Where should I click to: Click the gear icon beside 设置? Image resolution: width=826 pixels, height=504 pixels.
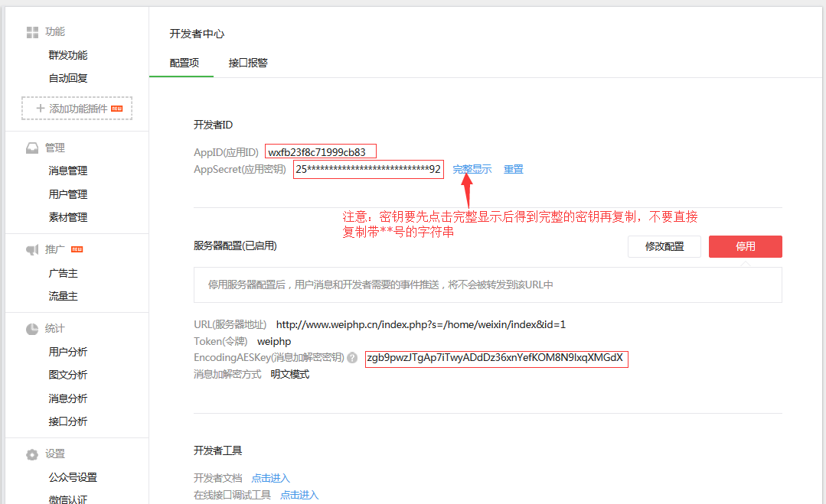click(31, 453)
